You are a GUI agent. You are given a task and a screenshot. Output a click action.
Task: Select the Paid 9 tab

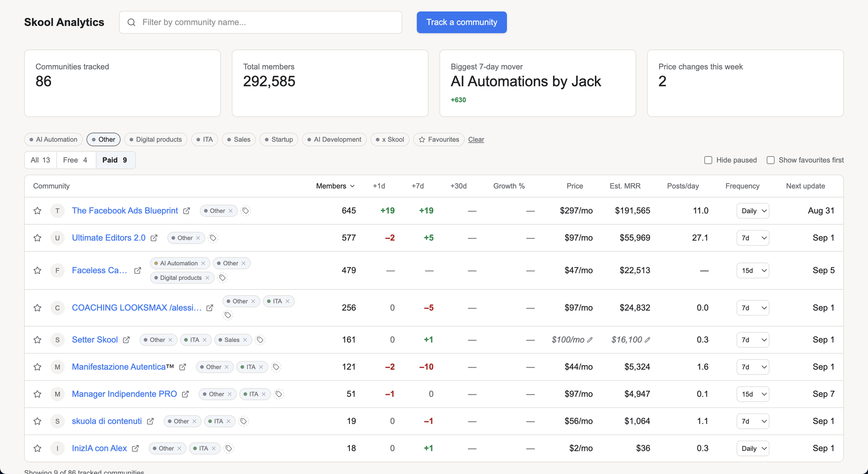[x=115, y=160]
